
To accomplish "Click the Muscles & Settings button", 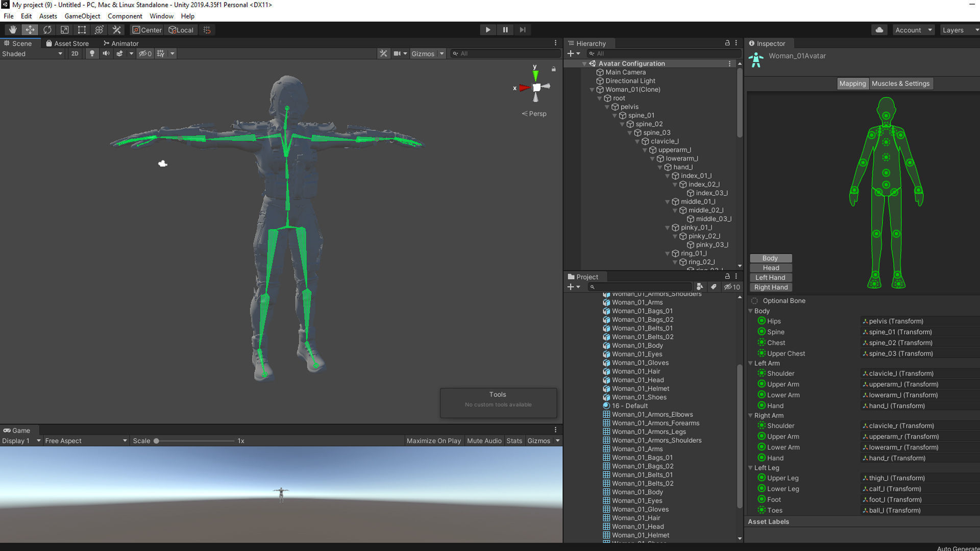I will tap(900, 84).
